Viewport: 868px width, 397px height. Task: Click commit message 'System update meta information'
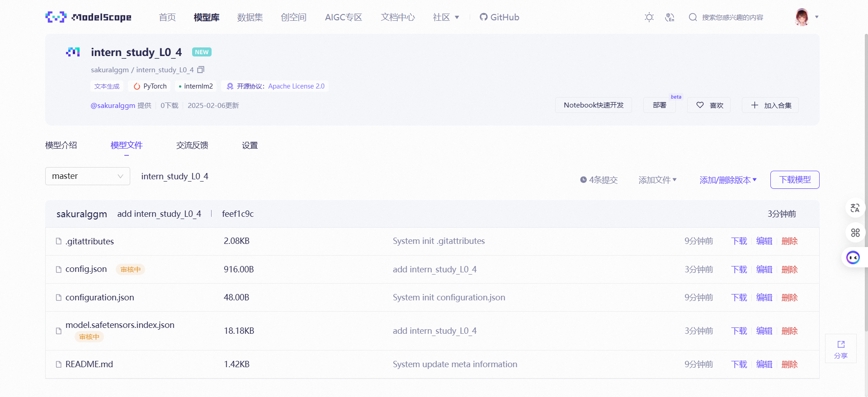(455, 364)
